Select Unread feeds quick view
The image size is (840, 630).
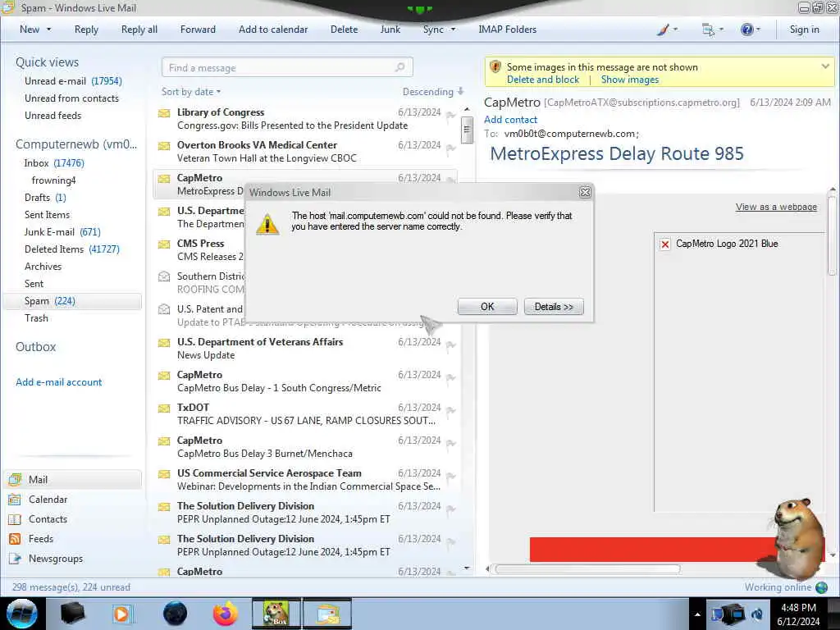click(52, 115)
